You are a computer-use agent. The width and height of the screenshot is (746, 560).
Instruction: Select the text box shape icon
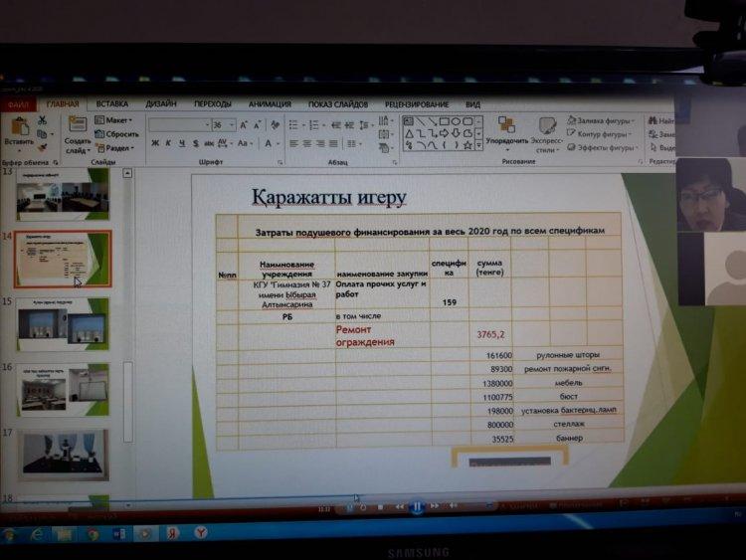(408, 121)
